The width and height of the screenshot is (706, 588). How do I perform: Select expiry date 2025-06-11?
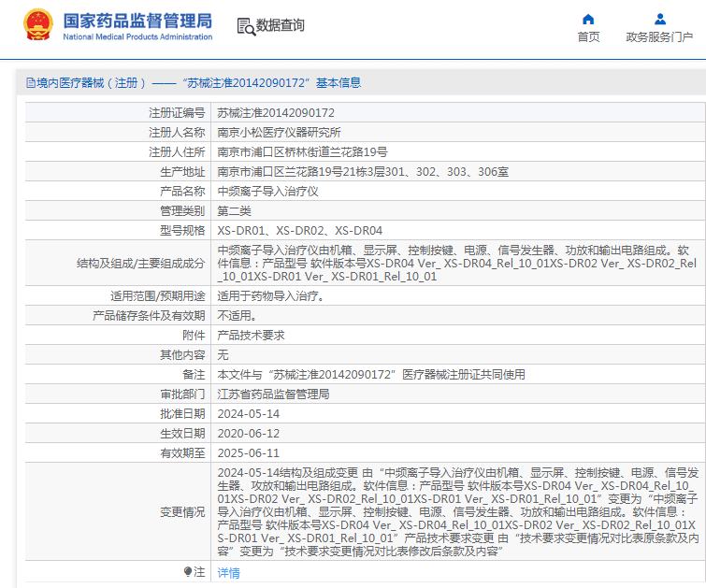pyautogui.click(x=249, y=453)
